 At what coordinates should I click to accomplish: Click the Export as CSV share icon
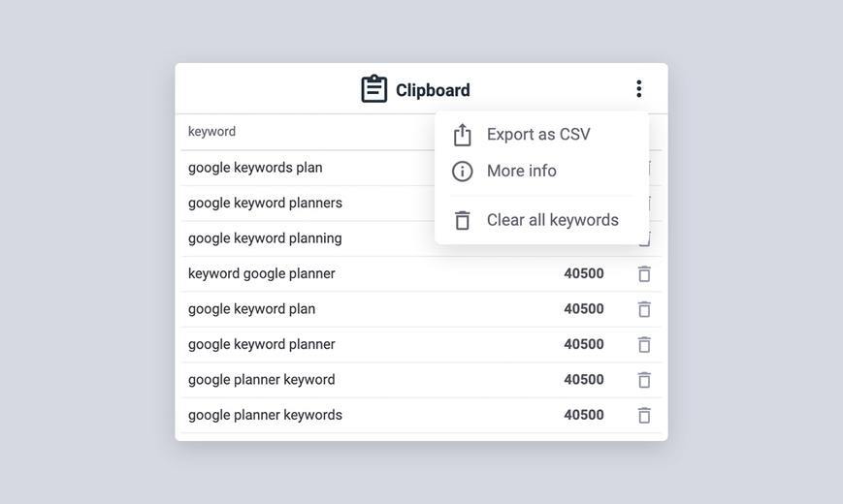click(463, 135)
